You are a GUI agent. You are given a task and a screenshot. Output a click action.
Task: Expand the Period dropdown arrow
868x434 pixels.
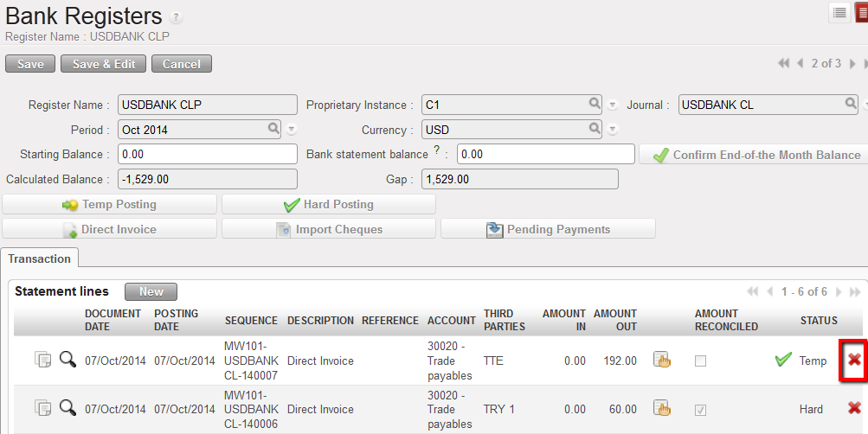click(x=292, y=130)
